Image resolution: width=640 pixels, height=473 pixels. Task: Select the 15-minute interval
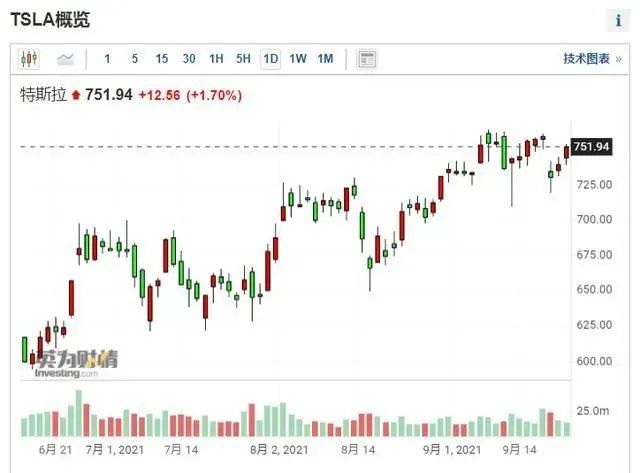point(162,59)
